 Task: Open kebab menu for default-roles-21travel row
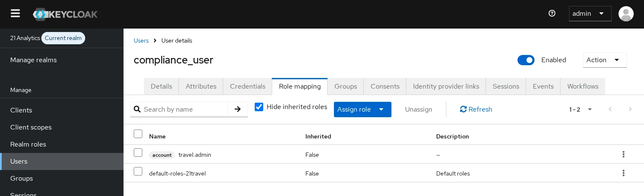point(623,173)
